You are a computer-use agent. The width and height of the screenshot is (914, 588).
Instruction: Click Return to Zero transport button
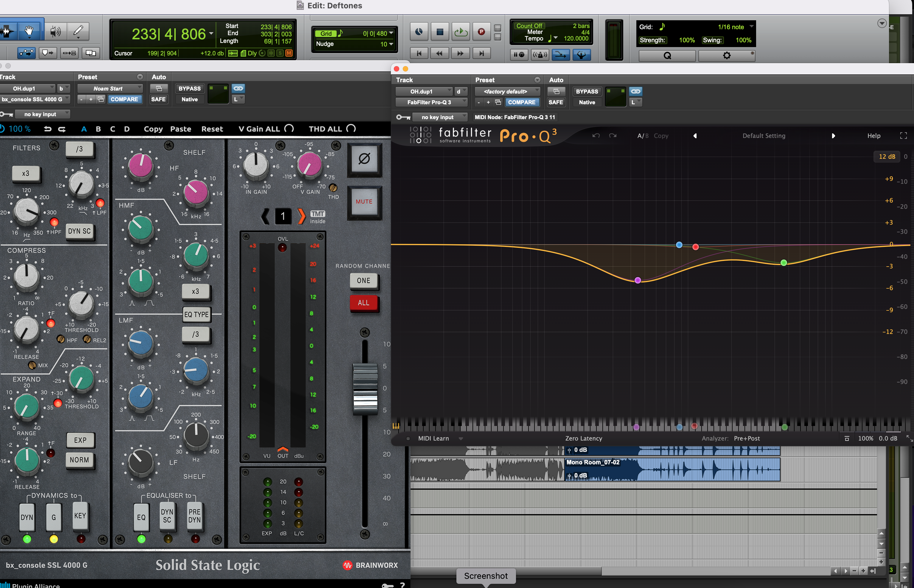click(419, 53)
